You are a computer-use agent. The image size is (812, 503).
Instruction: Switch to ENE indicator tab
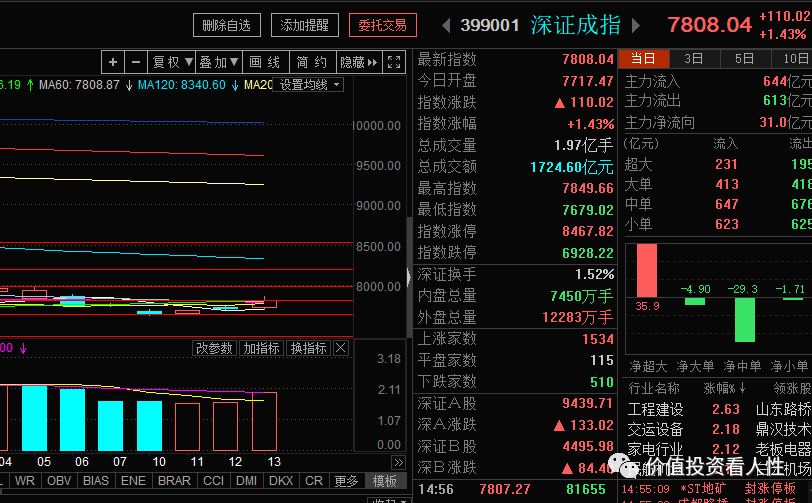[133, 481]
